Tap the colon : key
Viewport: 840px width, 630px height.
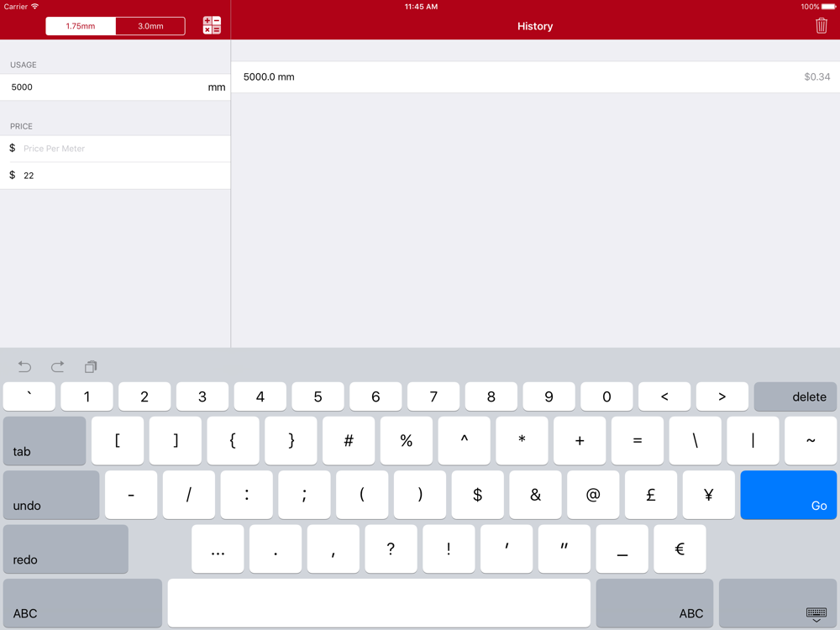pyautogui.click(x=246, y=495)
